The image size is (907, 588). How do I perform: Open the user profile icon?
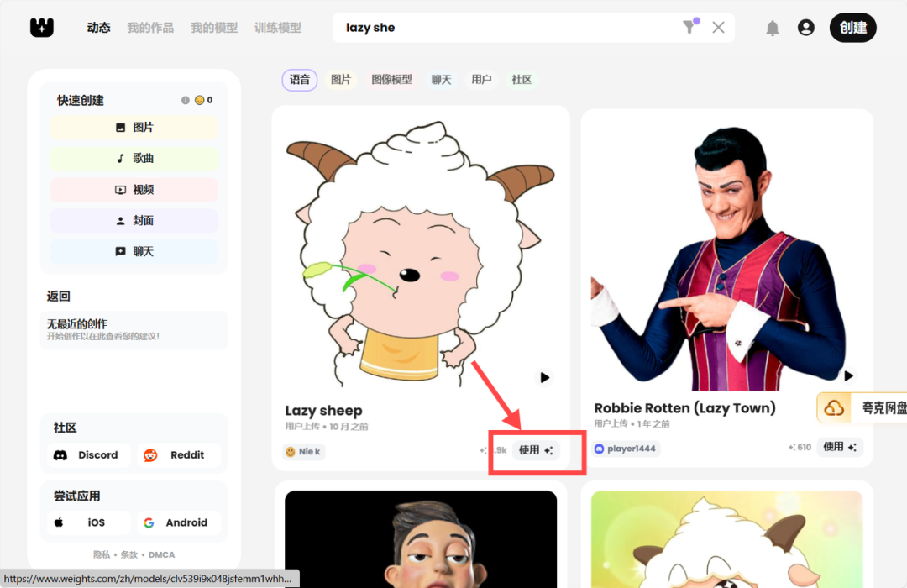point(805,27)
